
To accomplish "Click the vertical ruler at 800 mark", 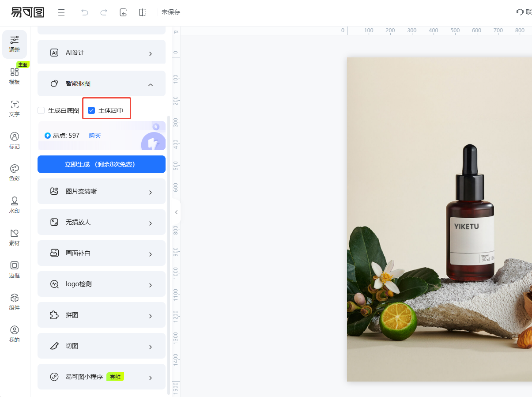I will 176,230.
